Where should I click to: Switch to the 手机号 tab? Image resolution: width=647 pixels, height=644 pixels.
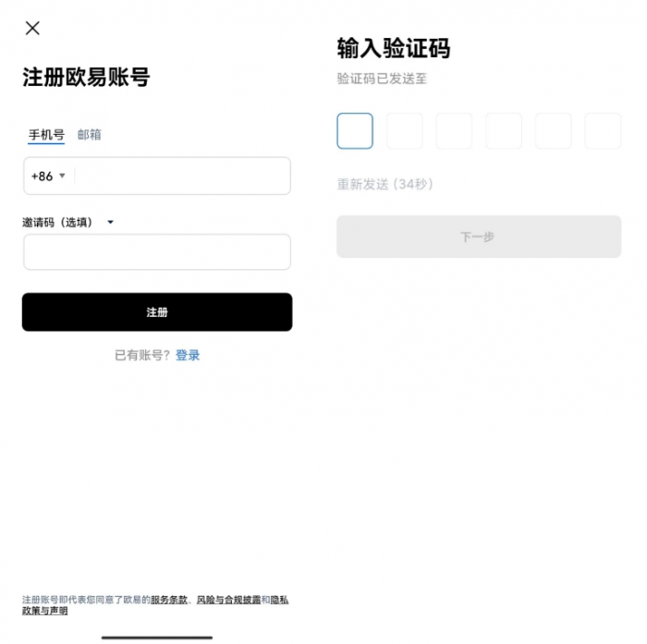(x=46, y=135)
